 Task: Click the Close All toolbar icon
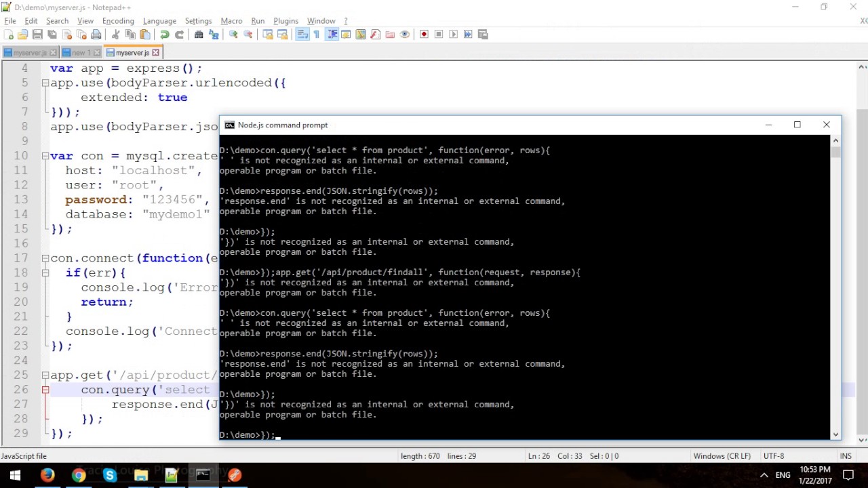(81, 34)
